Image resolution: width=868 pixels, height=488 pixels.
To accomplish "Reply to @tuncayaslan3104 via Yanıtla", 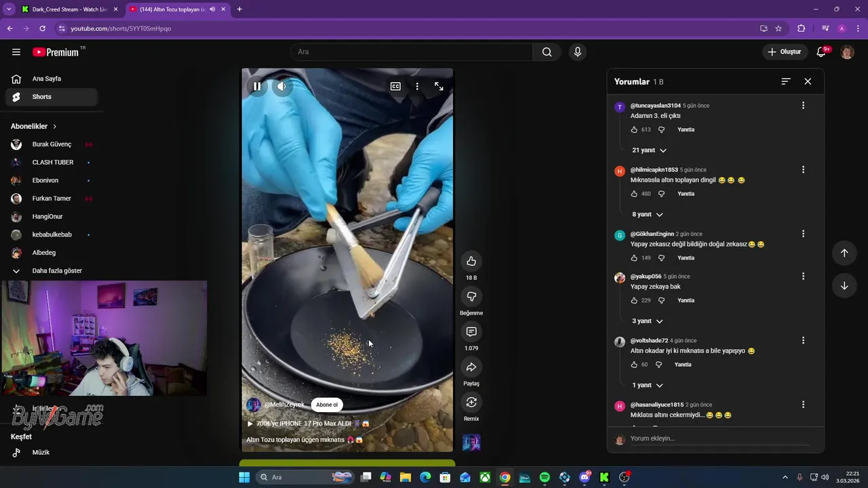I will pyautogui.click(x=686, y=129).
